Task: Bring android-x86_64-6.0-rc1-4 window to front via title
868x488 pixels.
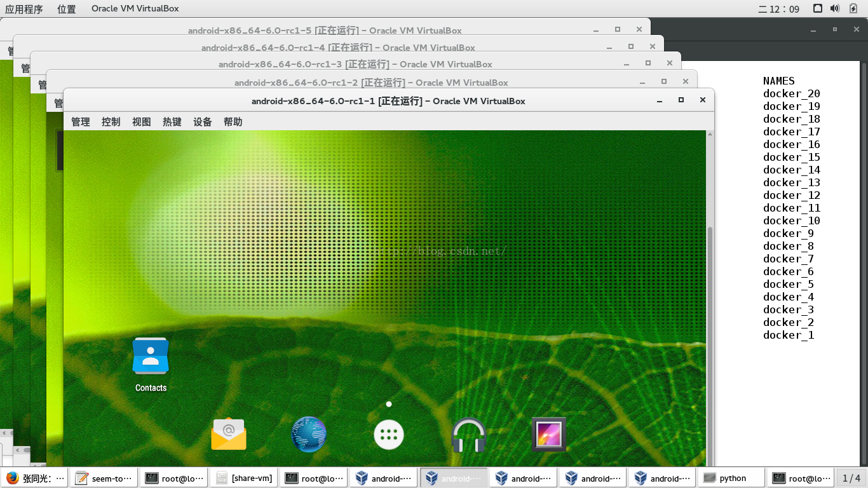Action: coord(338,48)
